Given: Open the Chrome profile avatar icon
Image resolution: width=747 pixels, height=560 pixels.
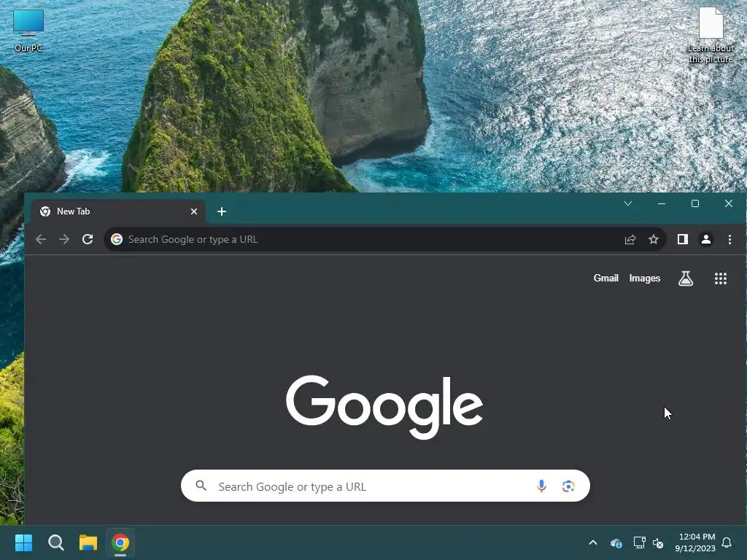Looking at the screenshot, I should pyautogui.click(x=706, y=239).
